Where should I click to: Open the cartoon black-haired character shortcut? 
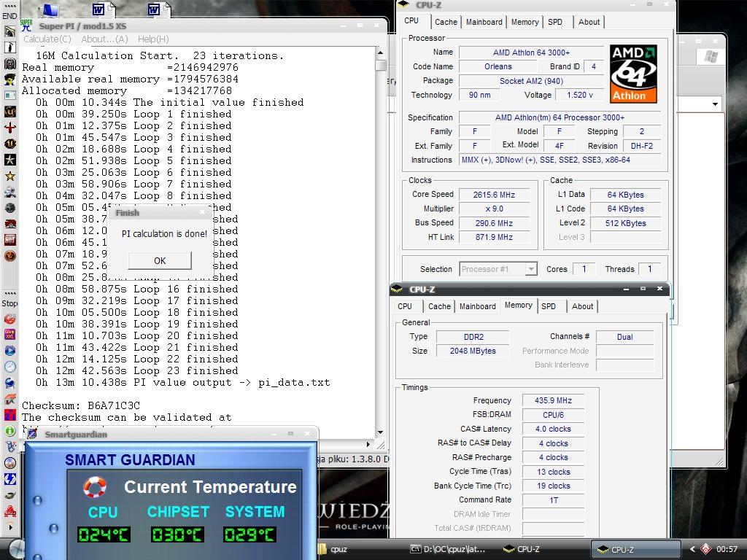pos(9,79)
